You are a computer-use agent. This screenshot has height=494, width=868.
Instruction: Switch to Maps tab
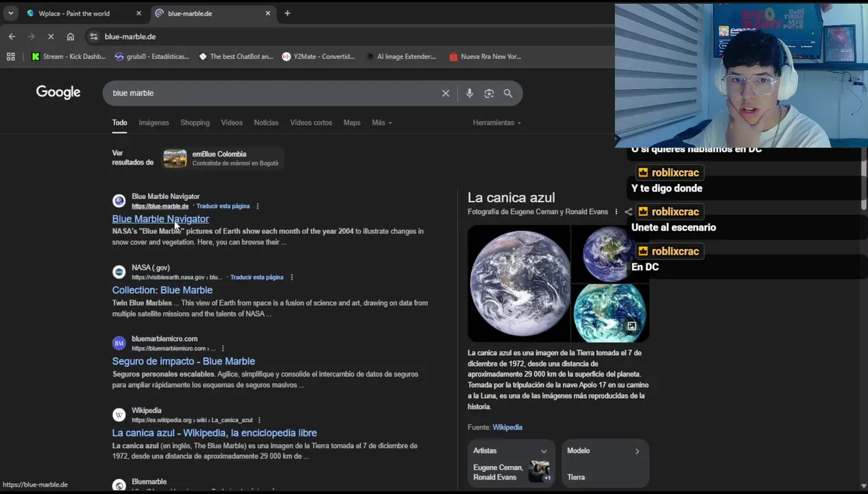pyautogui.click(x=352, y=123)
